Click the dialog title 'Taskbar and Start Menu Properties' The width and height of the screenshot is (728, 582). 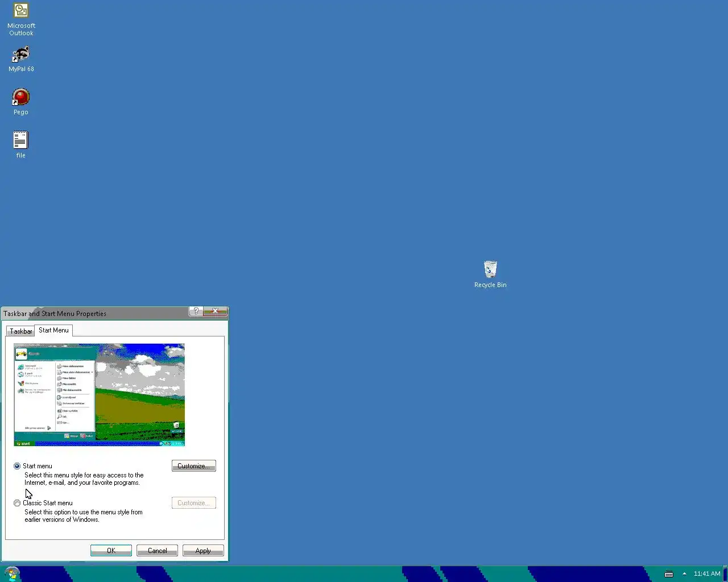click(x=55, y=314)
